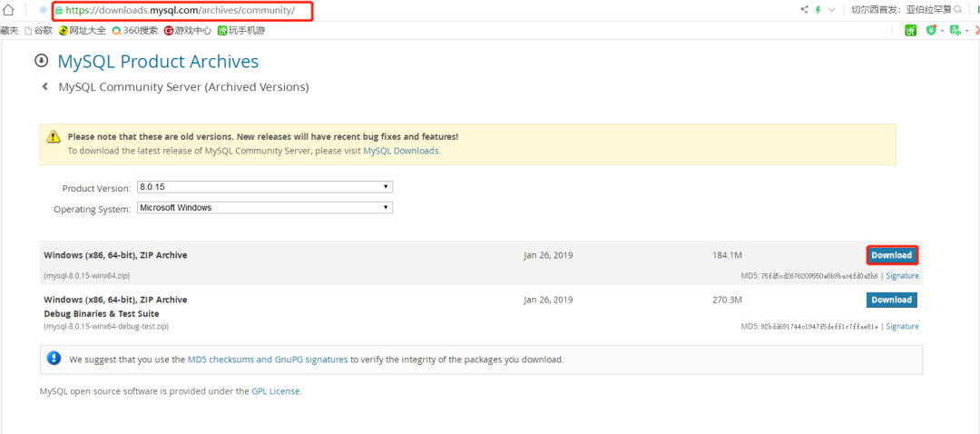The image size is (980, 434).
Task: Open the MySQL Downloads link
Action: (401, 151)
